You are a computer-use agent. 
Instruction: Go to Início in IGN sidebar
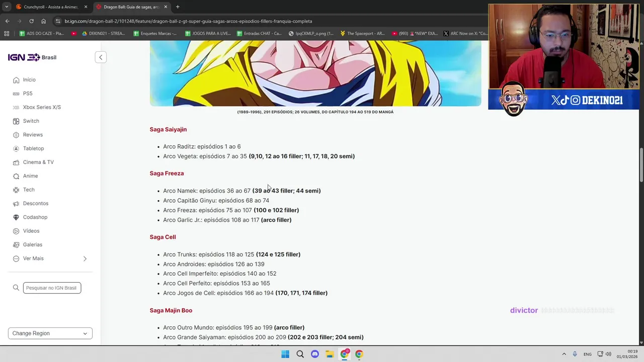click(29, 79)
